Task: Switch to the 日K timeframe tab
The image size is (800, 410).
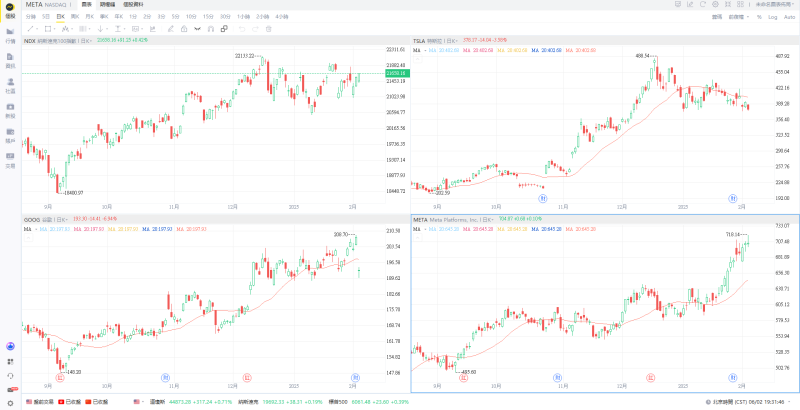Action: coord(61,17)
